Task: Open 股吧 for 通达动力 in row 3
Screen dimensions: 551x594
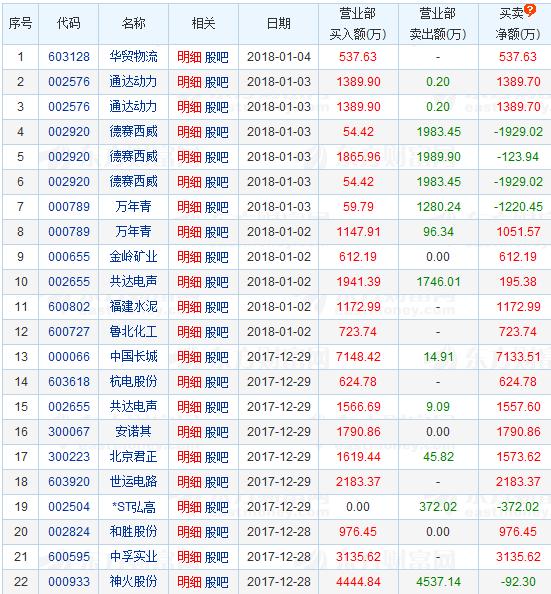Action: pyautogui.click(x=216, y=107)
